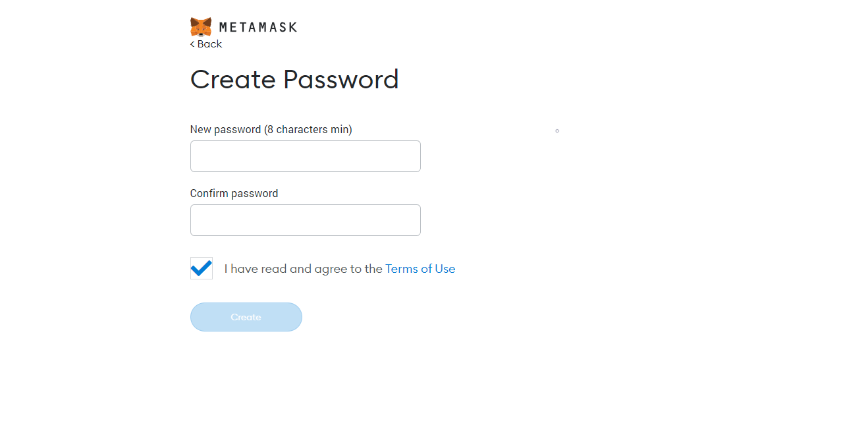This screenshot has height=433, width=868.
Task: Focus the Confirm password input field
Action: coord(305,220)
